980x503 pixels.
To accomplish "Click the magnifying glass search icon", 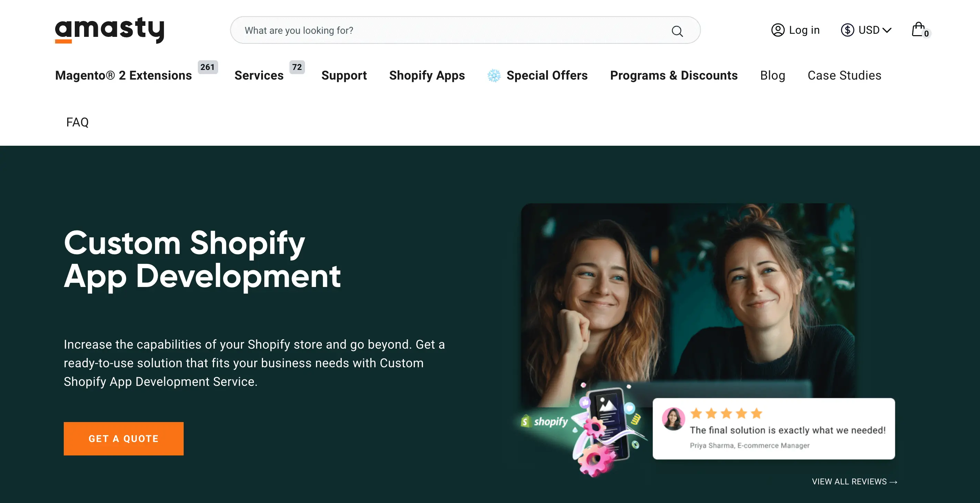I will [677, 31].
